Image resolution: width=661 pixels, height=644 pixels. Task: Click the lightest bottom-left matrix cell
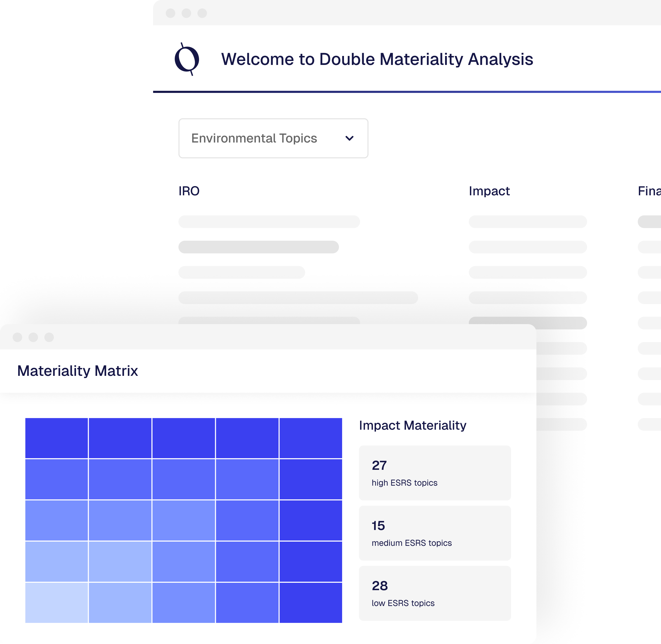(x=56, y=602)
